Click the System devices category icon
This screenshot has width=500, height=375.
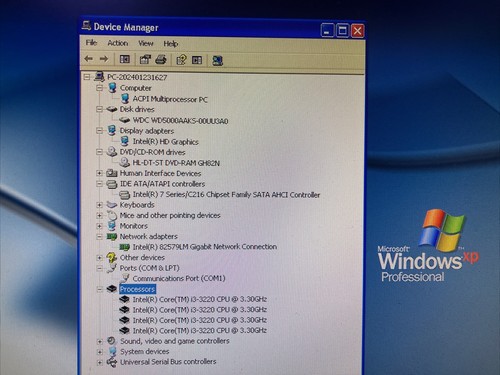point(113,351)
